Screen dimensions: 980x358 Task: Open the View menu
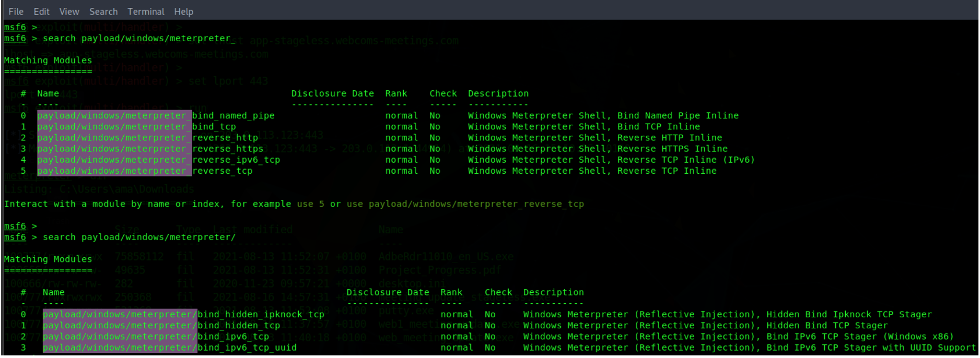(69, 11)
